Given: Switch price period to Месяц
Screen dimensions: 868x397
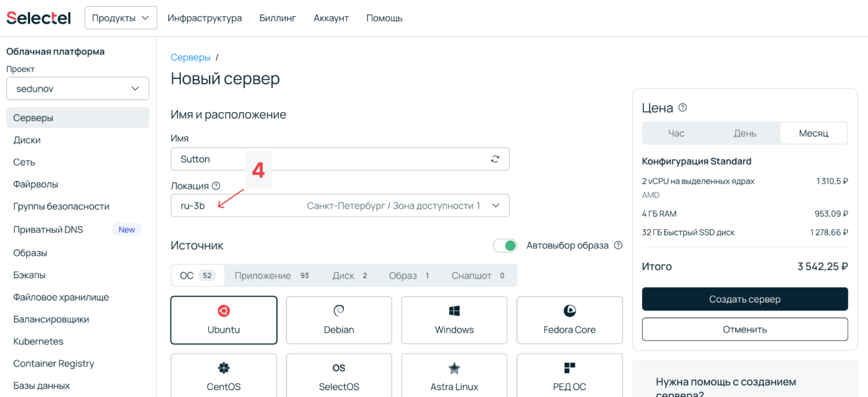Looking at the screenshot, I should click(813, 133).
